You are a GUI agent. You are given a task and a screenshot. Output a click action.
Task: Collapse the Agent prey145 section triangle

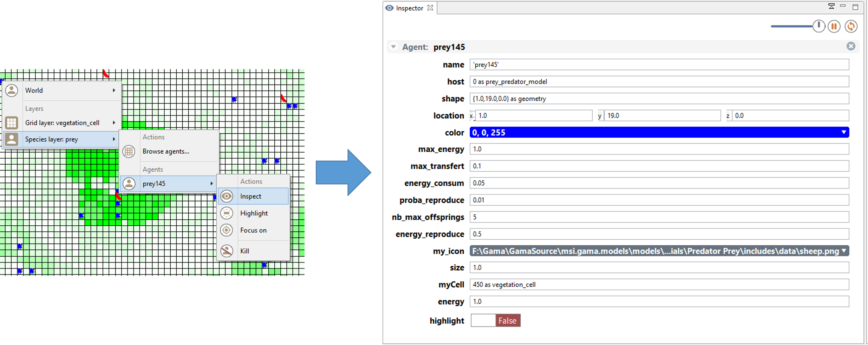pos(393,47)
